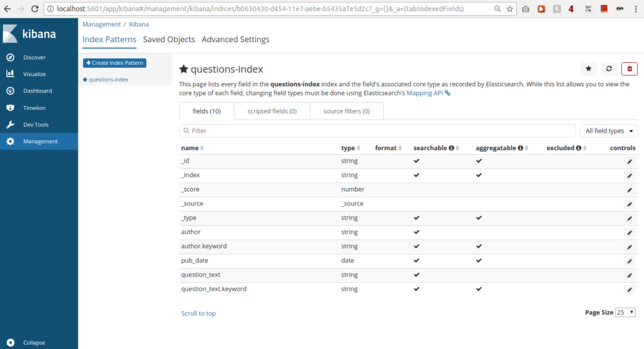Edit the question_text.keyword field pencil
644x349 pixels.
(x=630, y=289)
